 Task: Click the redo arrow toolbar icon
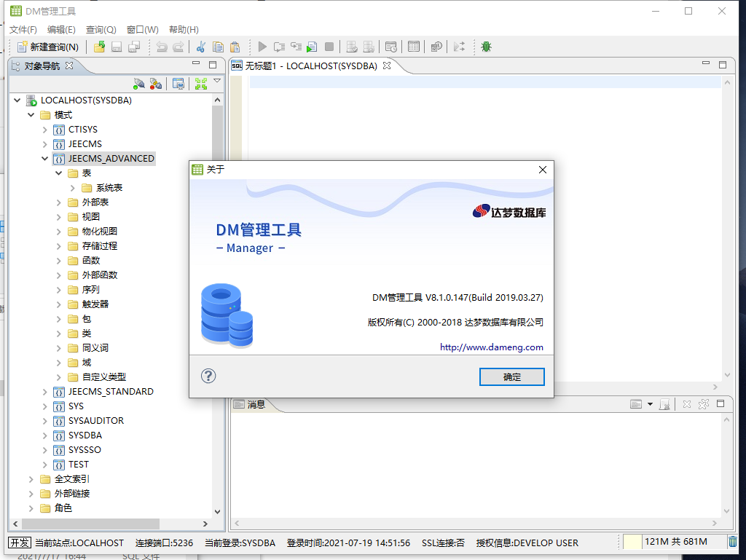pyautogui.click(x=178, y=47)
